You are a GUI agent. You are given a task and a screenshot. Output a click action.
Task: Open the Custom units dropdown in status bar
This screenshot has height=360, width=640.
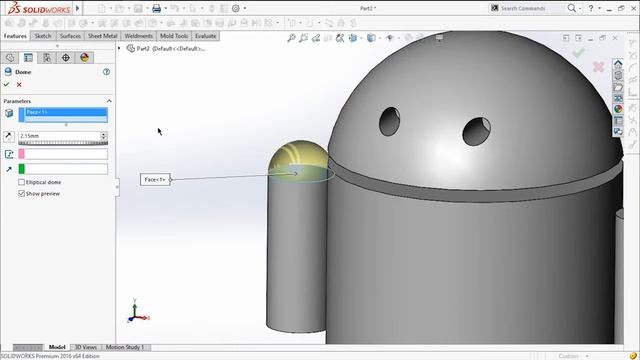coord(587,356)
